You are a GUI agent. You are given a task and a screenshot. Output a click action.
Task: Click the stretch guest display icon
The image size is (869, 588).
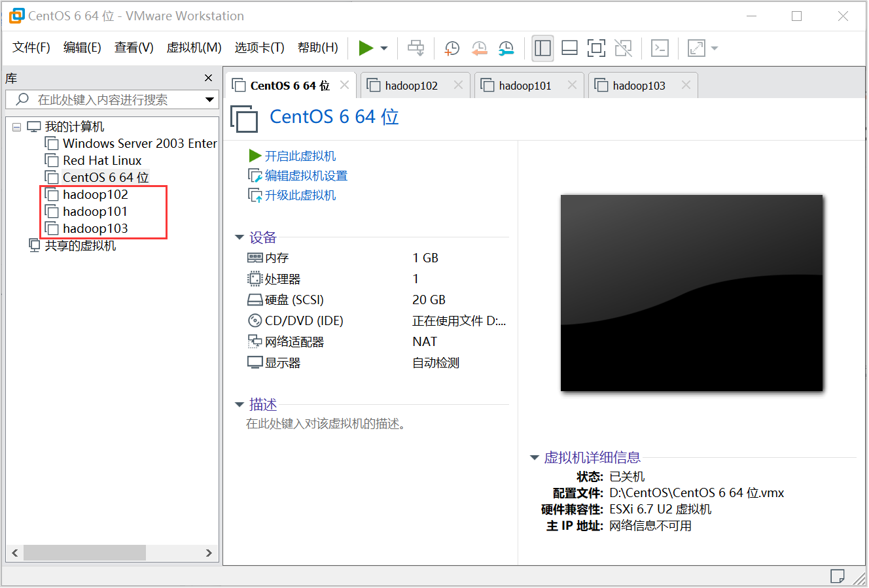696,48
